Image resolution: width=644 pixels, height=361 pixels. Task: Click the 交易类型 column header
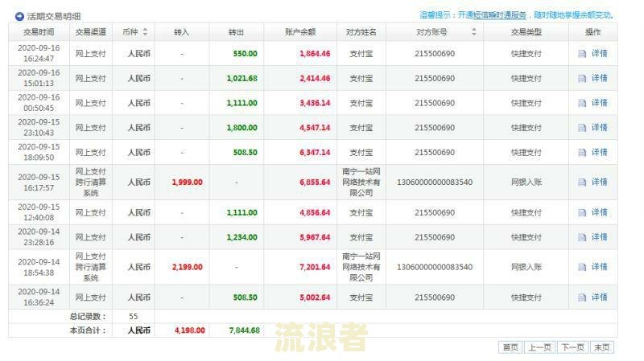[526, 32]
